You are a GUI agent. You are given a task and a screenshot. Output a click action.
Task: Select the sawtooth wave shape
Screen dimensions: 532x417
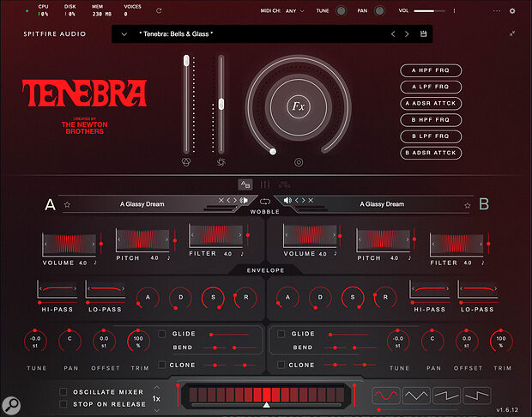pos(446,396)
